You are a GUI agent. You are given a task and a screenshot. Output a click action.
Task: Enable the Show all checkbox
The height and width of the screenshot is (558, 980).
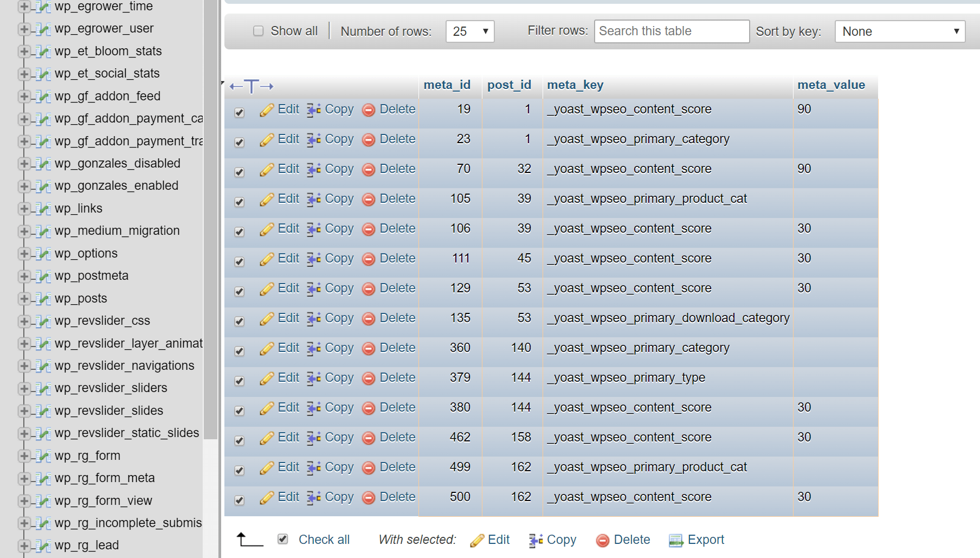click(259, 31)
